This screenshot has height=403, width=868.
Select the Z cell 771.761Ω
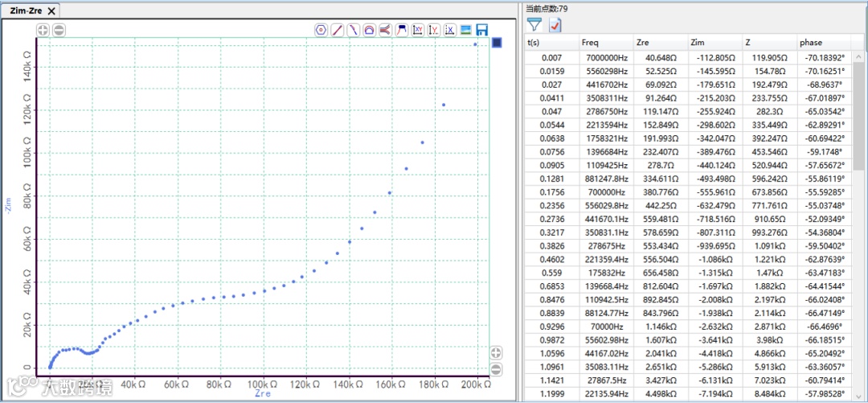(768, 204)
